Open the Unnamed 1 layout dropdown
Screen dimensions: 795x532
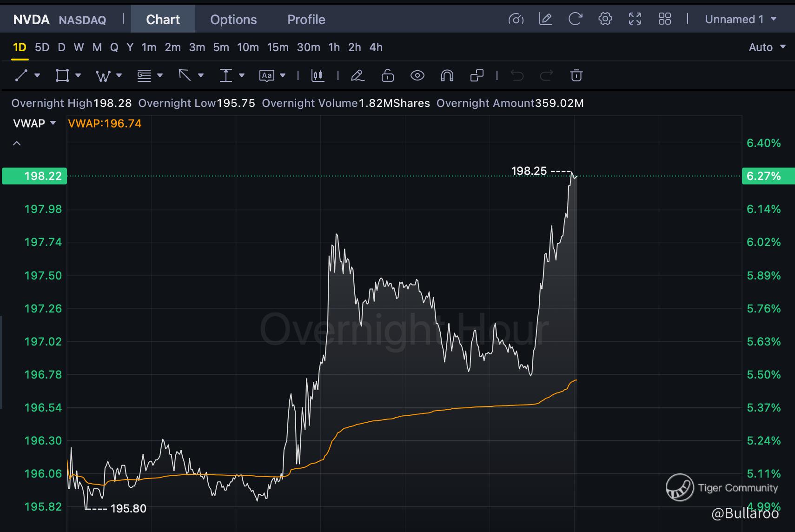point(741,19)
